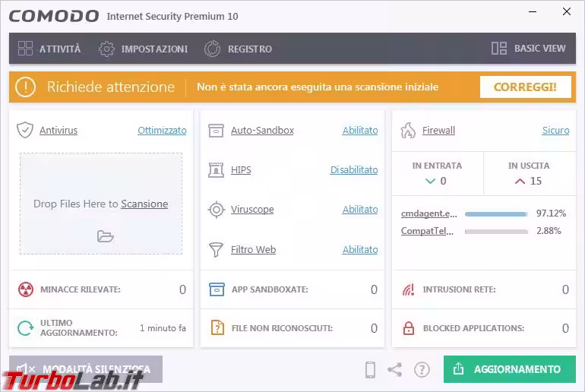Click the 2.88% value
585x392 pixels.
(x=549, y=231)
